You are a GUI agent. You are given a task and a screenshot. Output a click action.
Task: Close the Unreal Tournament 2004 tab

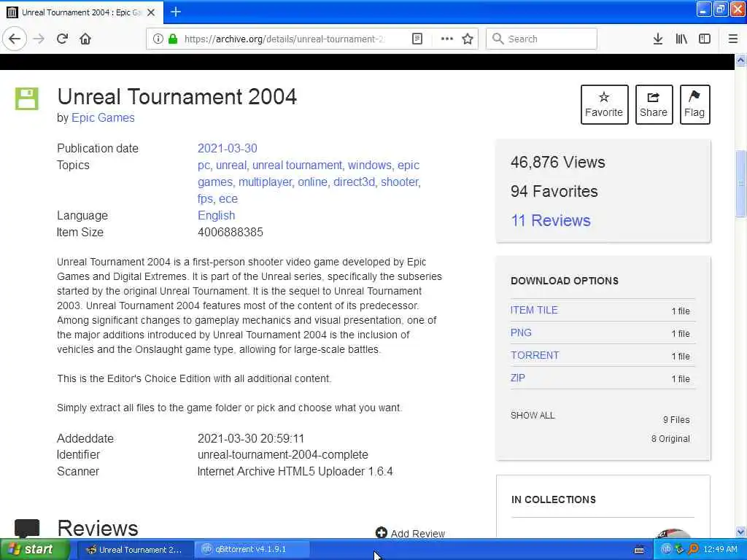point(151,12)
